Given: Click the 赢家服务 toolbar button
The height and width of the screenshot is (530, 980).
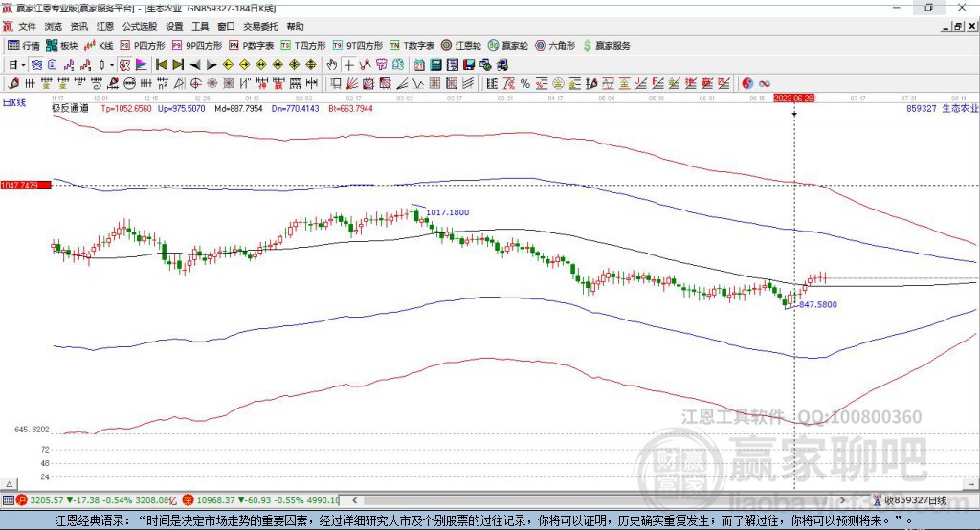Looking at the screenshot, I should coord(606,46).
